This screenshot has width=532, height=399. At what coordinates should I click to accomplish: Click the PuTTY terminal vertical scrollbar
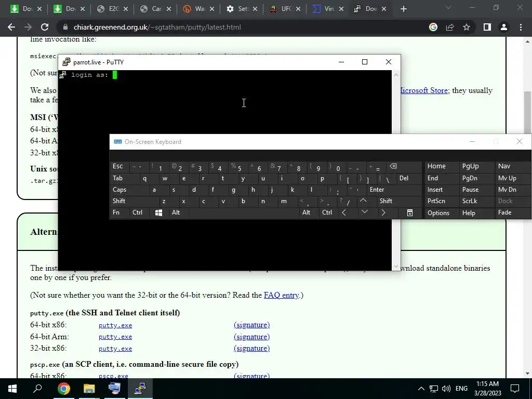[x=396, y=170]
